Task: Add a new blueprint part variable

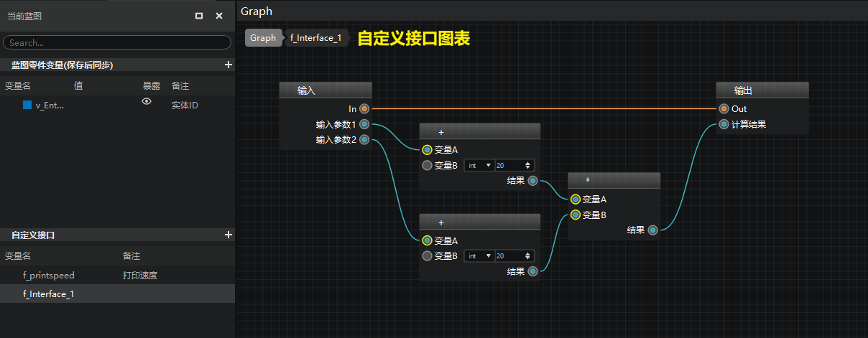Action: click(x=228, y=65)
